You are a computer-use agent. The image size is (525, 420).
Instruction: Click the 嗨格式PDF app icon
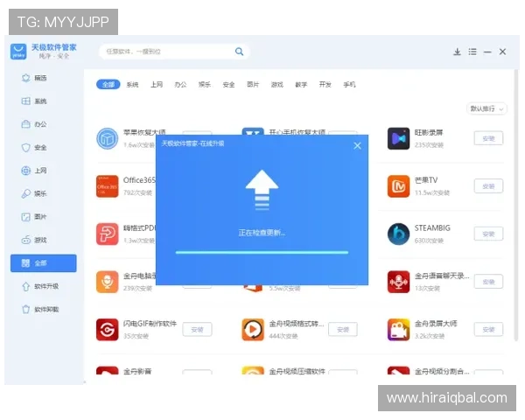pos(107,234)
